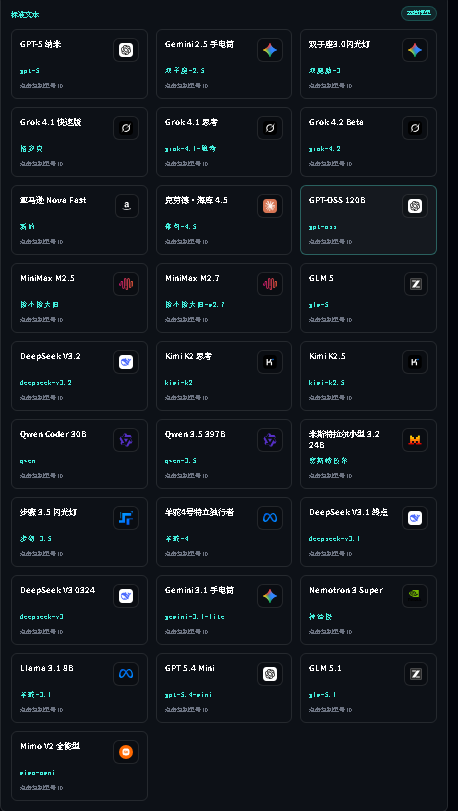Image resolution: width=458 pixels, height=811 pixels.
Task: Select the "GPT-OSS 120B" card title
Action: [x=337, y=200]
